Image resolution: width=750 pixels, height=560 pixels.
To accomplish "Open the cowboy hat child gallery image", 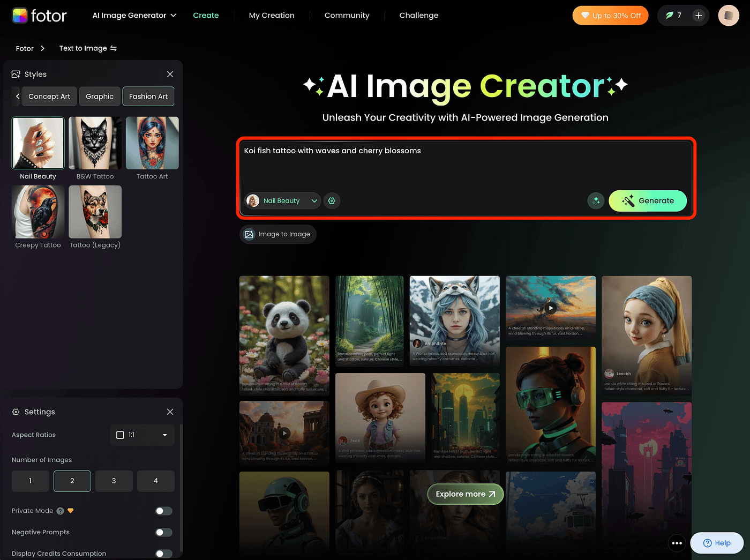I will (380, 417).
